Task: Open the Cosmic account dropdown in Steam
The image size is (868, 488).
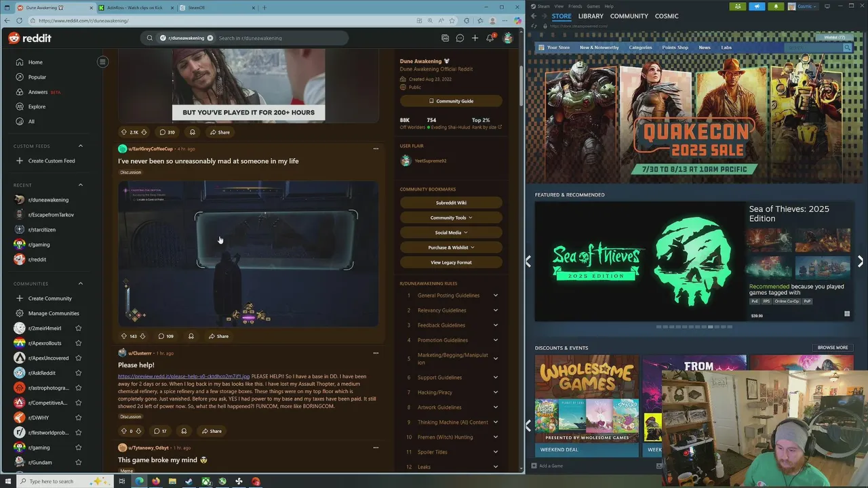Action: [x=804, y=6]
